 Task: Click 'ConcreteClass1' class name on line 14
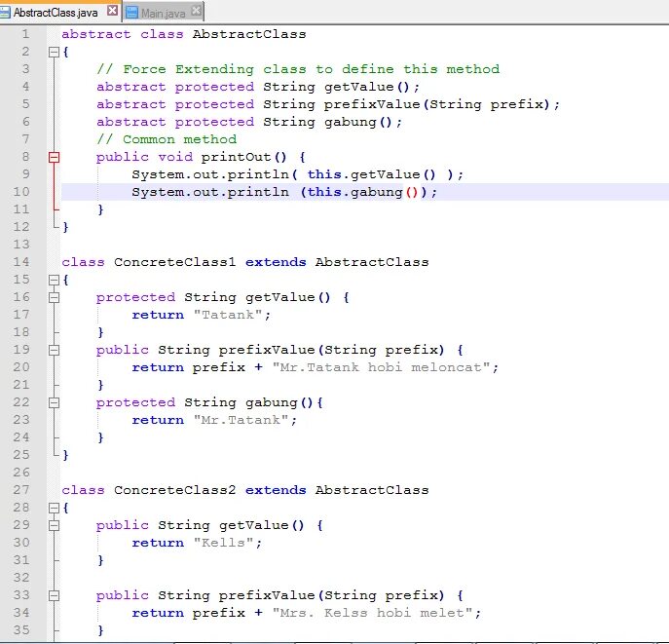coord(174,262)
